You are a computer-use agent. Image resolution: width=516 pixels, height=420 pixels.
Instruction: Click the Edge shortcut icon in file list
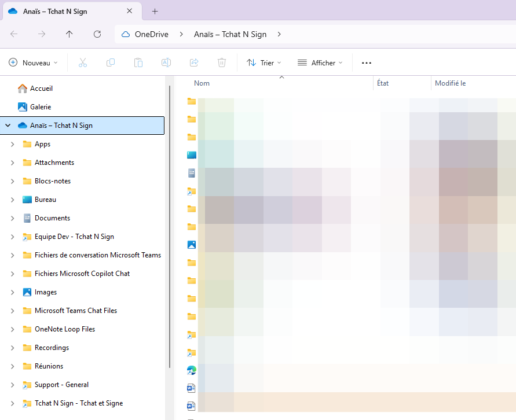[192, 370]
